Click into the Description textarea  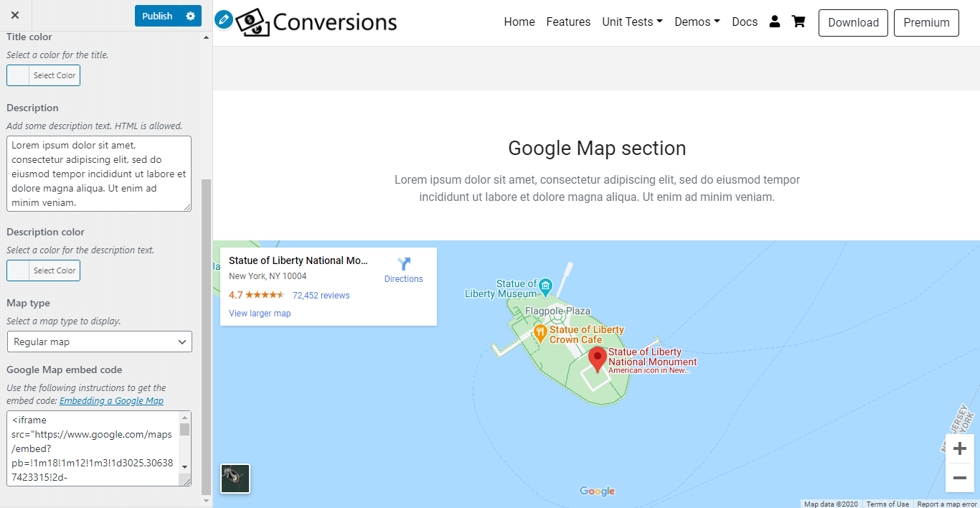point(99,174)
